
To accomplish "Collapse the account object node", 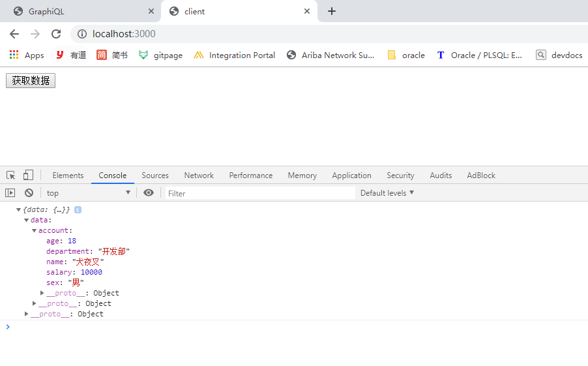I will [x=35, y=230].
